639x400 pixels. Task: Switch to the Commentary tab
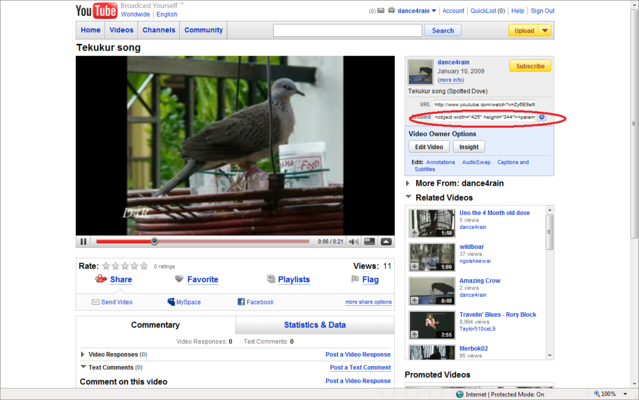coord(155,325)
